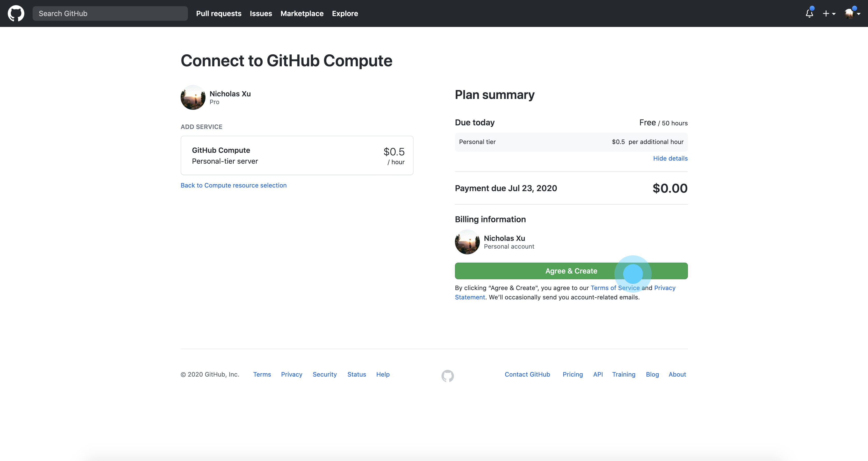
Task: Focus the Search GitHub field
Action: click(x=110, y=13)
